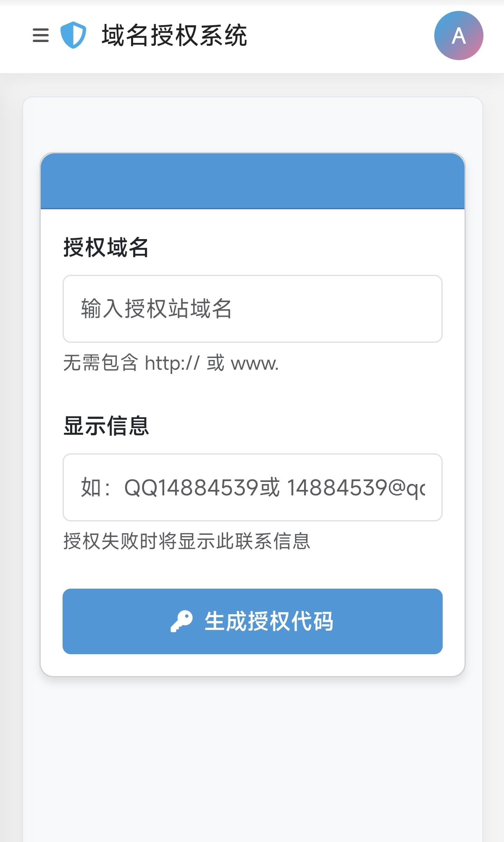Open the user avatar labeled A
The image size is (504, 842).
click(x=459, y=36)
